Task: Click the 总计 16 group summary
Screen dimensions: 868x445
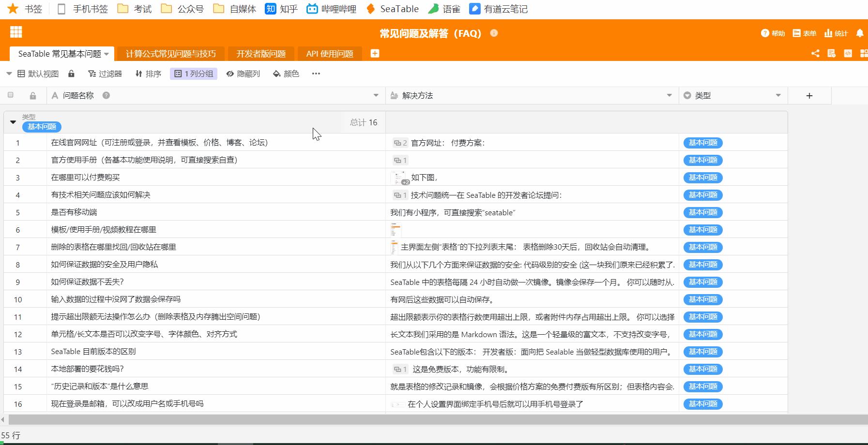Action: 364,122
